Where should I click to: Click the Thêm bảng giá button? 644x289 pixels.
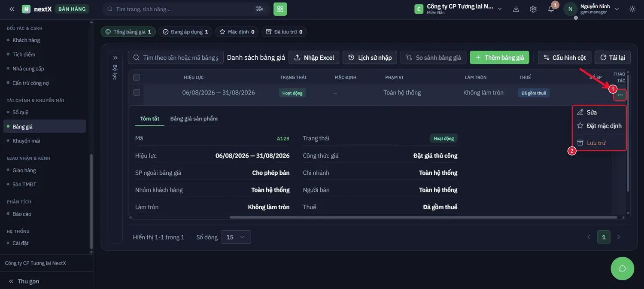pyautogui.click(x=499, y=58)
